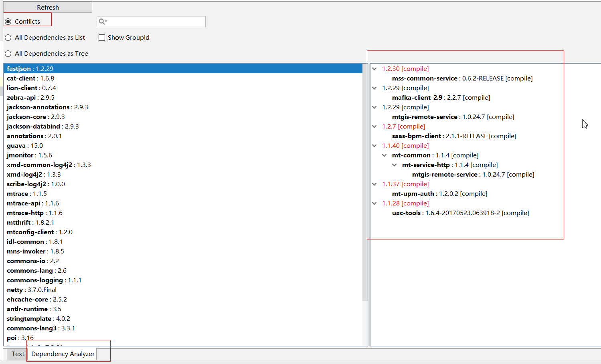
Task: Click uac-tools : 1.6.4-20170523.063918-2 row
Action: pyautogui.click(x=461, y=213)
